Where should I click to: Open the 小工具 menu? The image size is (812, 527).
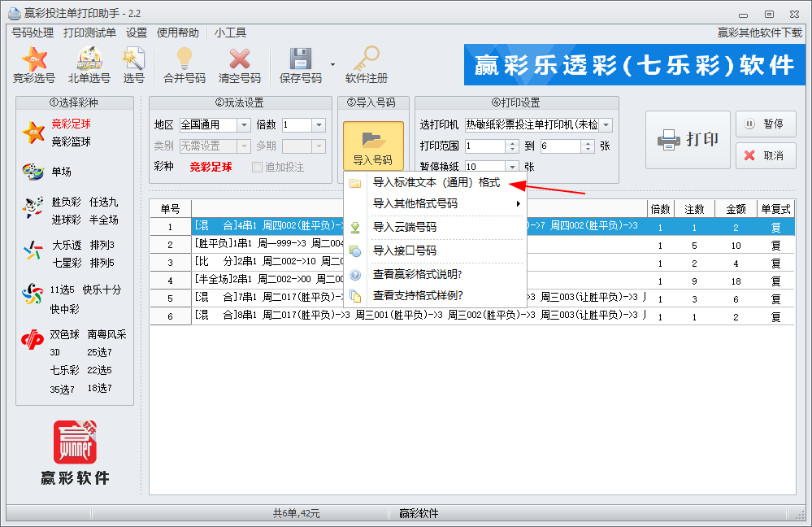230,33
